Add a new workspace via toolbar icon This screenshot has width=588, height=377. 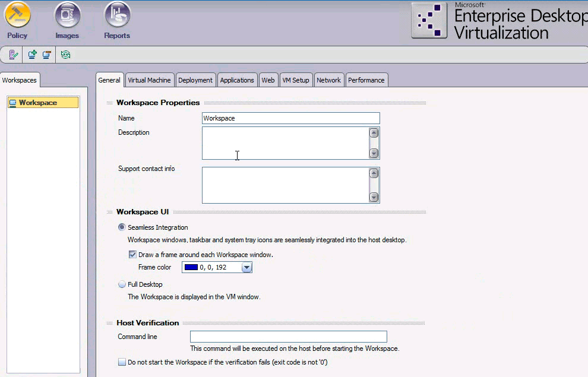point(33,55)
